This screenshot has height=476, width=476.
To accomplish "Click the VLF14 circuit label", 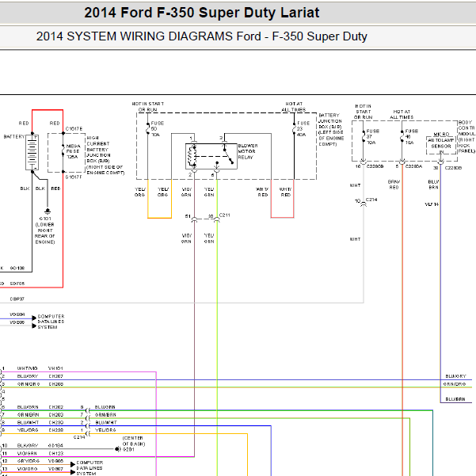I will pos(432,204).
